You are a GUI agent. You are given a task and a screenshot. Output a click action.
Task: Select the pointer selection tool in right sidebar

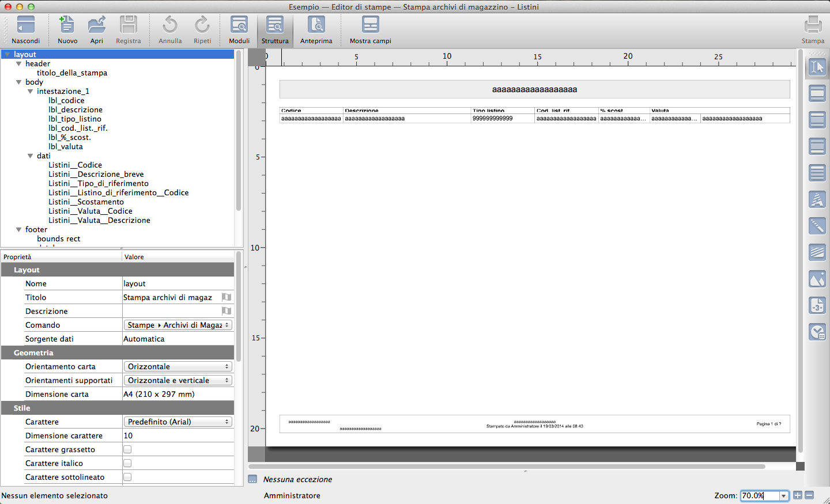point(817,67)
